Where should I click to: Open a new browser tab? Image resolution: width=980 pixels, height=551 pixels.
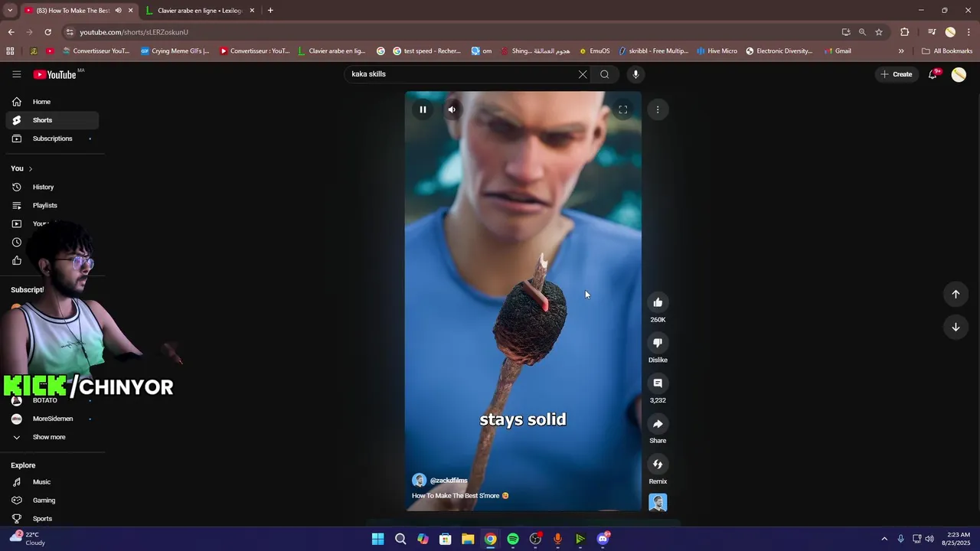[x=270, y=11]
